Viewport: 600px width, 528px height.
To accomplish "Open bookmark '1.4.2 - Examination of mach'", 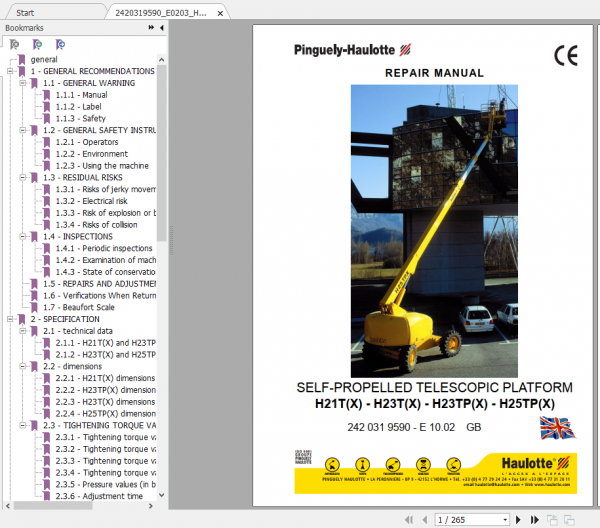I will coord(106,260).
